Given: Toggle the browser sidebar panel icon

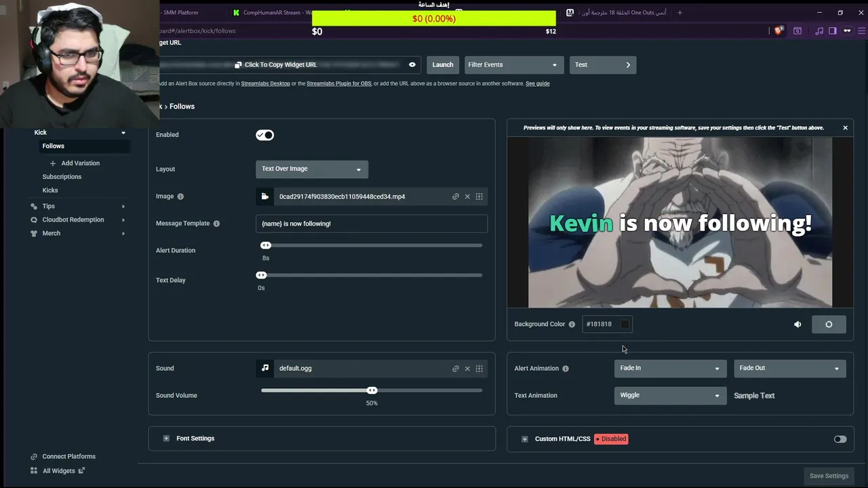Looking at the screenshot, I should (x=833, y=30).
